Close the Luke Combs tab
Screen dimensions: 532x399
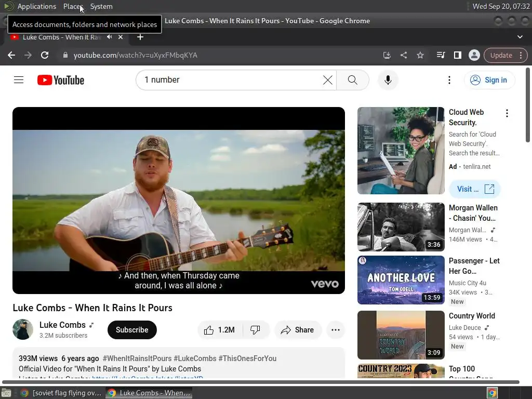121,37
